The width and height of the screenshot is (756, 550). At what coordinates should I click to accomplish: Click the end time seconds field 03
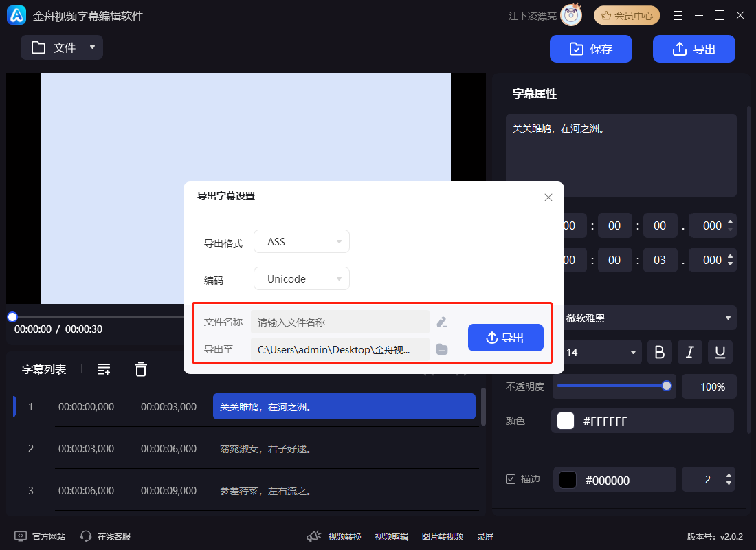[660, 260]
